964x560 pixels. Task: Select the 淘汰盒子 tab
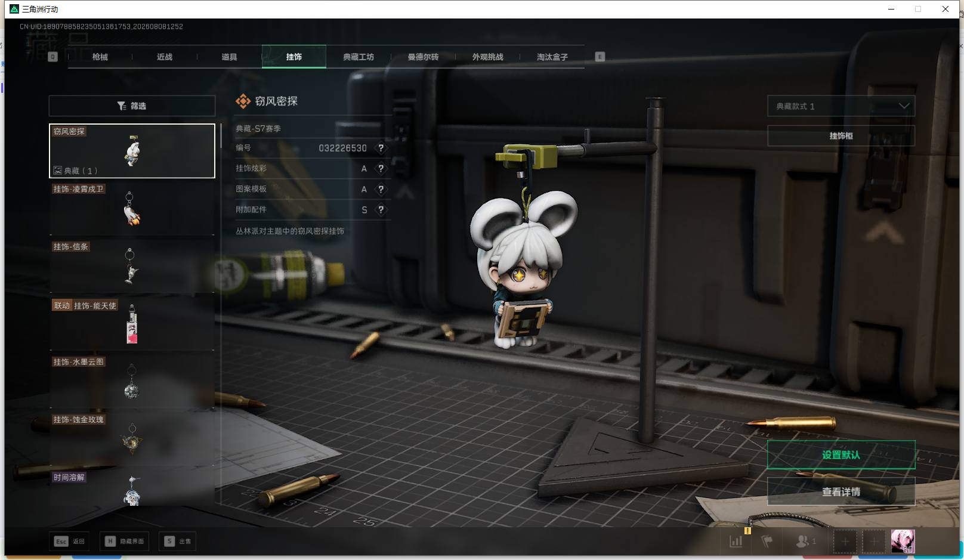coord(552,57)
